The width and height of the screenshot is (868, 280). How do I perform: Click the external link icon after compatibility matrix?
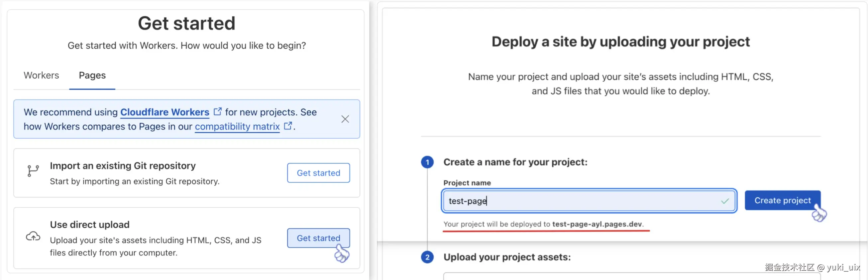tap(288, 126)
